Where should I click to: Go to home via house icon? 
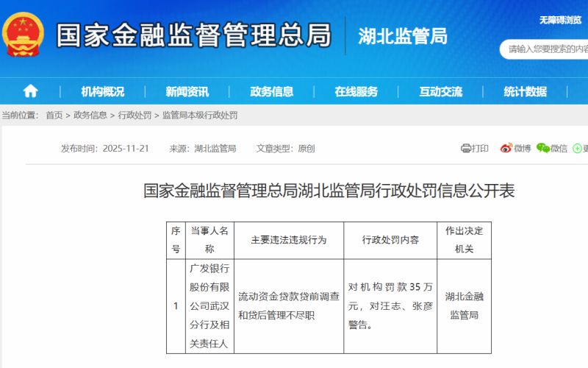[x=30, y=91]
